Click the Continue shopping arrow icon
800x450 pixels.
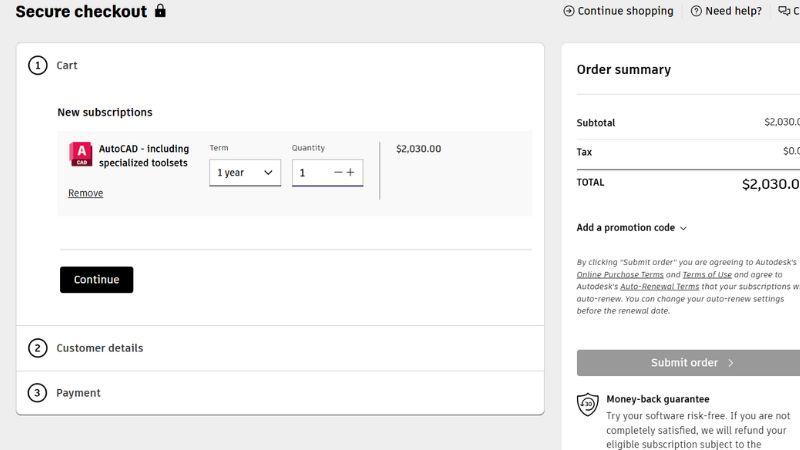pos(569,11)
